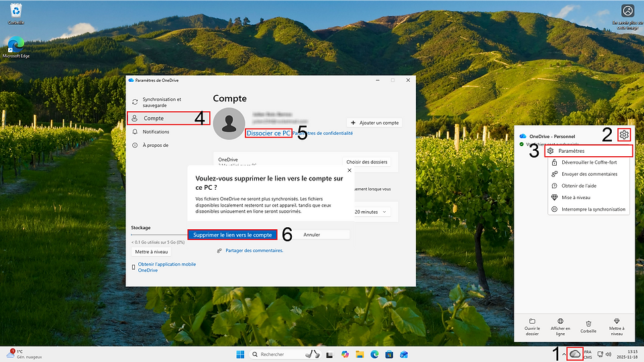Open the Microsoft Edge desktop shortcut
Screen dimensions: 644x362
(16, 47)
